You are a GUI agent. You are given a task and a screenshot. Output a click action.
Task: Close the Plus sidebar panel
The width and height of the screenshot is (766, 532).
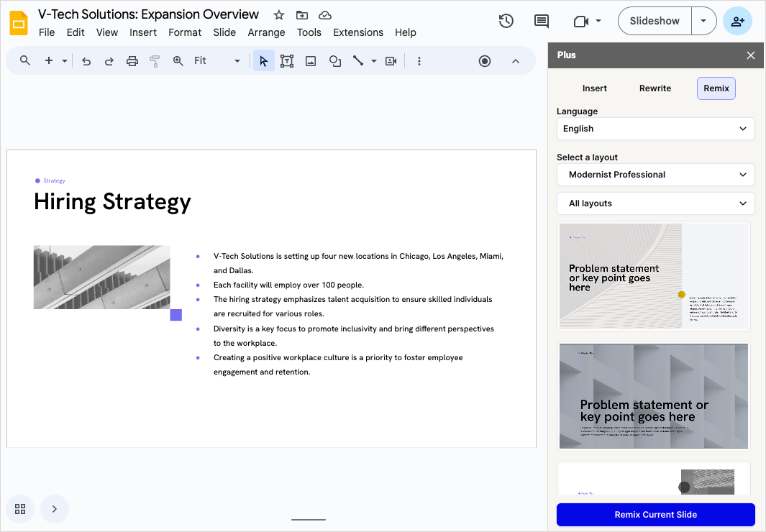pos(751,55)
